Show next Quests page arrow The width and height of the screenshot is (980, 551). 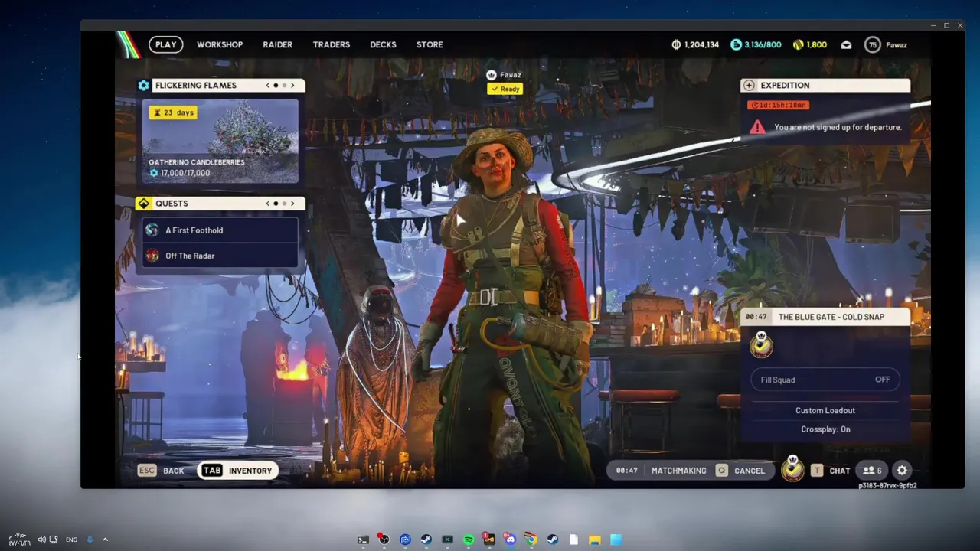[292, 203]
